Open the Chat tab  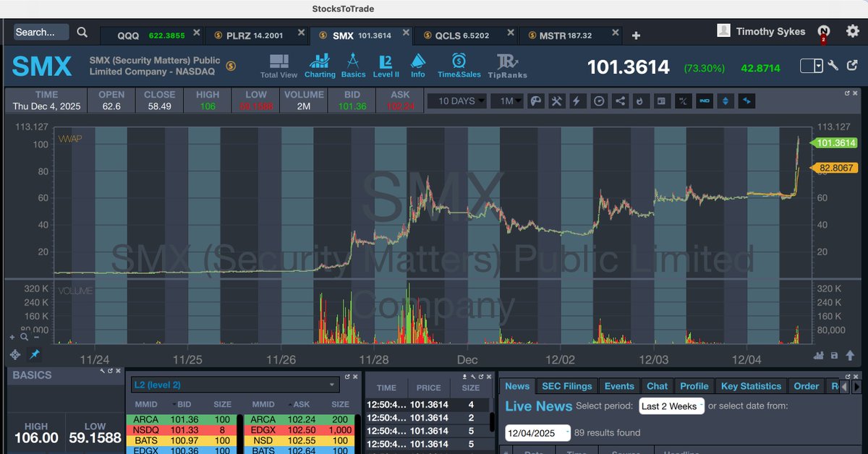point(657,386)
